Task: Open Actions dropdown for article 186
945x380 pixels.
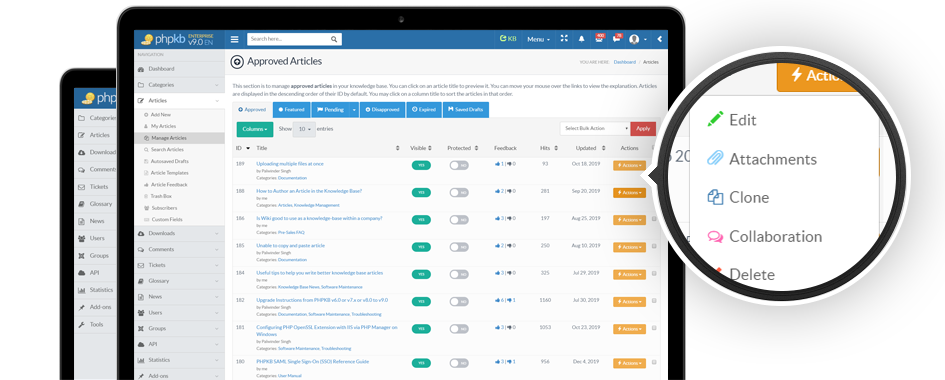Action: coord(629,220)
